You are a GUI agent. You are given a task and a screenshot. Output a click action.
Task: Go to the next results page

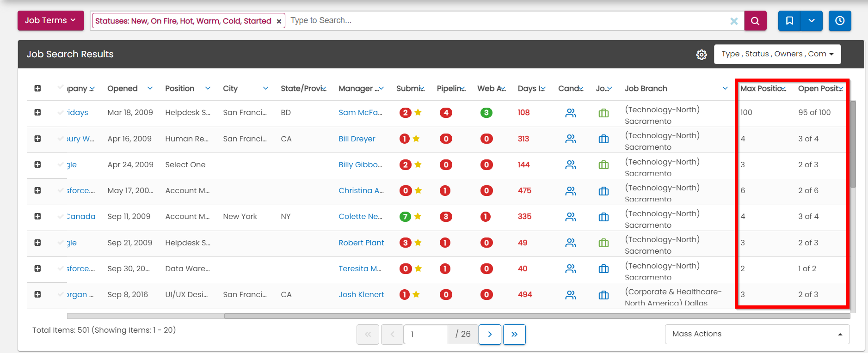coord(490,334)
